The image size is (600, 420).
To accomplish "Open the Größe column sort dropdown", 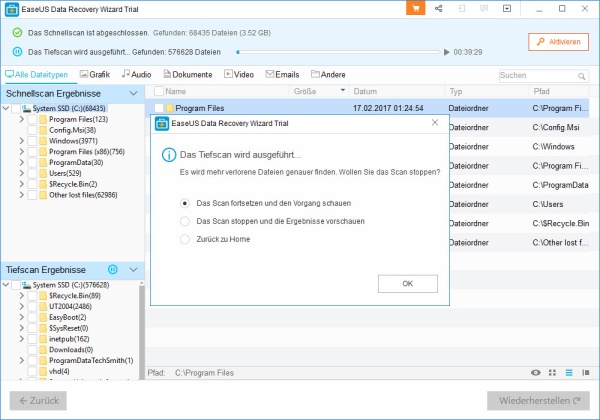I will 343,90.
